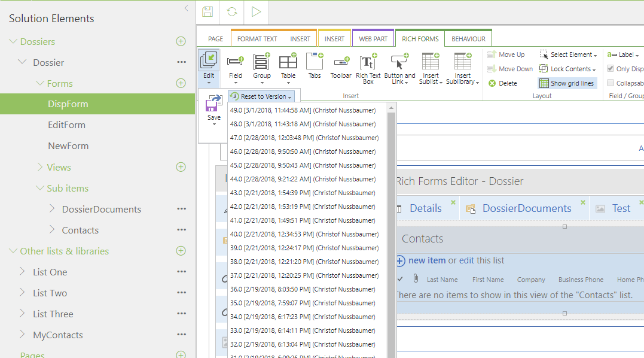This screenshot has height=358, width=644.
Task: Insert a Rich Text Box
Action: [368, 68]
